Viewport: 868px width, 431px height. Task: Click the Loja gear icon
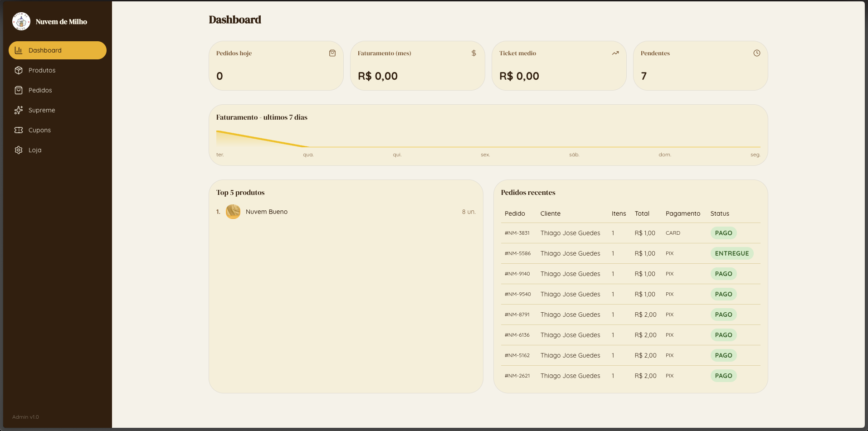click(x=19, y=150)
